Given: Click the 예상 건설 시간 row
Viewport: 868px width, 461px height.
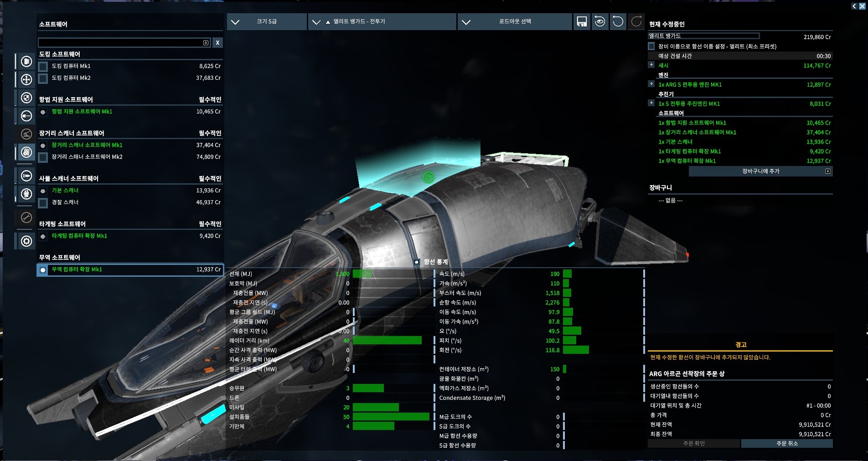Looking at the screenshot, I should [x=740, y=56].
